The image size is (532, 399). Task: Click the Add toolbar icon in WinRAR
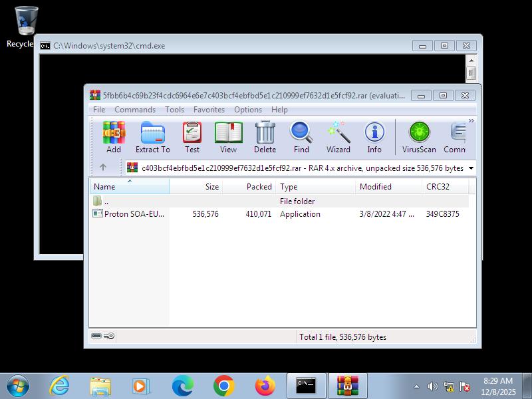(x=114, y=137)
